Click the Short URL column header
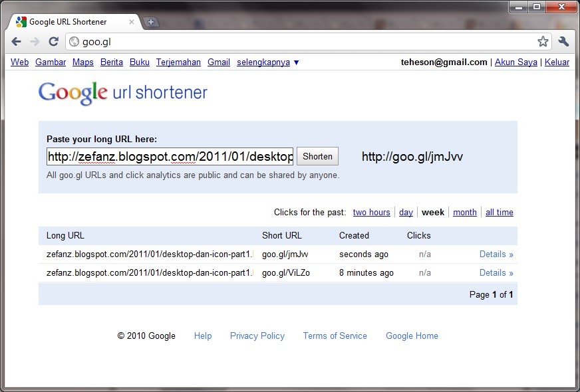Viewport: 580px width, 392px height. pyautogui.click(x=282, y=235)
